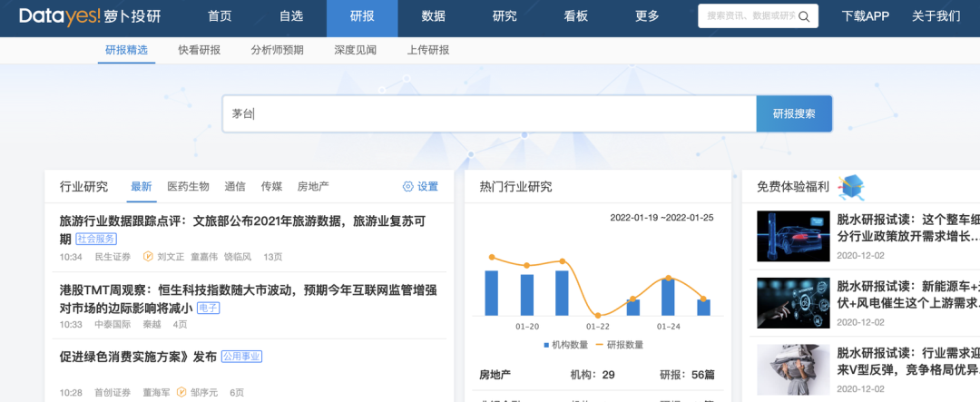Select the 房地产 industry tab
The height and width of the screenshot is (402, 980).
[x=313, y=186]
